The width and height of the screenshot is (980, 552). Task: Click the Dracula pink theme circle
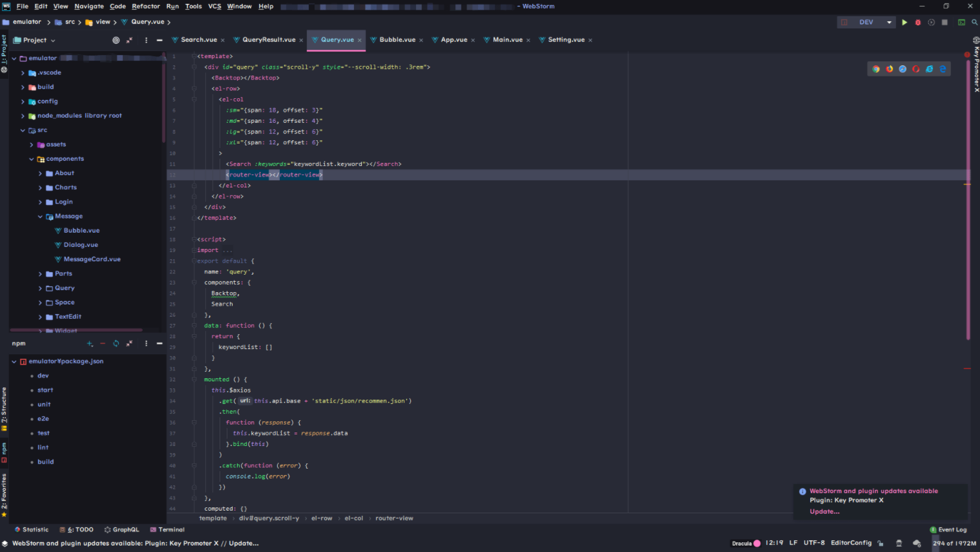[x=757, y=544]
